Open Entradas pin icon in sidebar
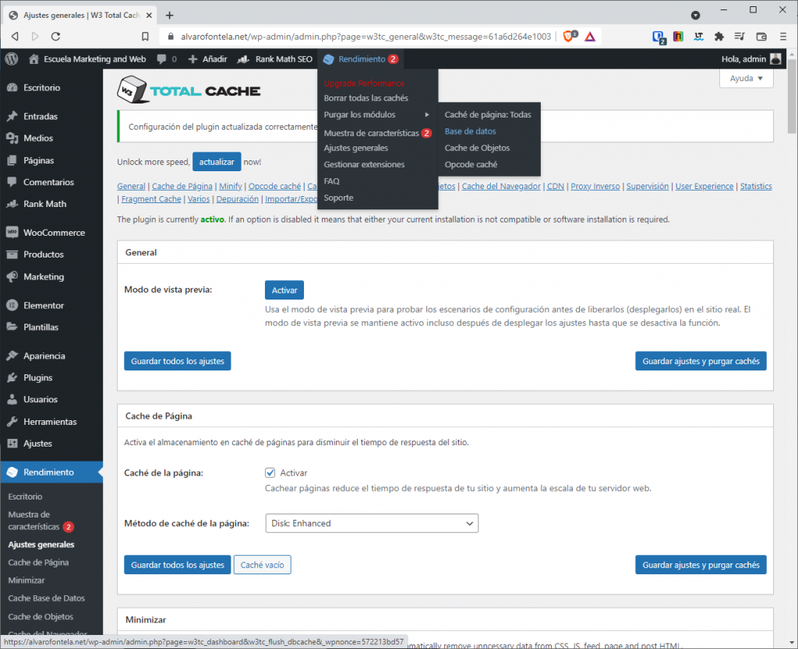 tap(12, 117)
